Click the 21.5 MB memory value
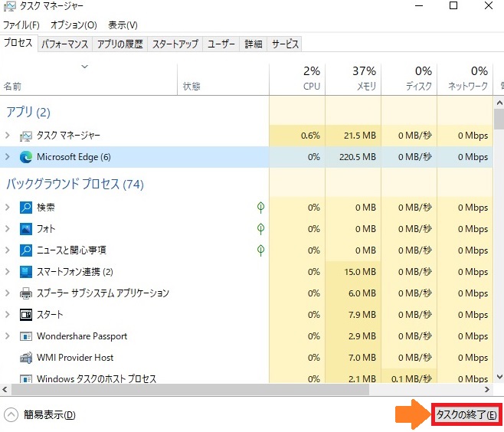Screen dimensions: 504x432 (360, 136)
